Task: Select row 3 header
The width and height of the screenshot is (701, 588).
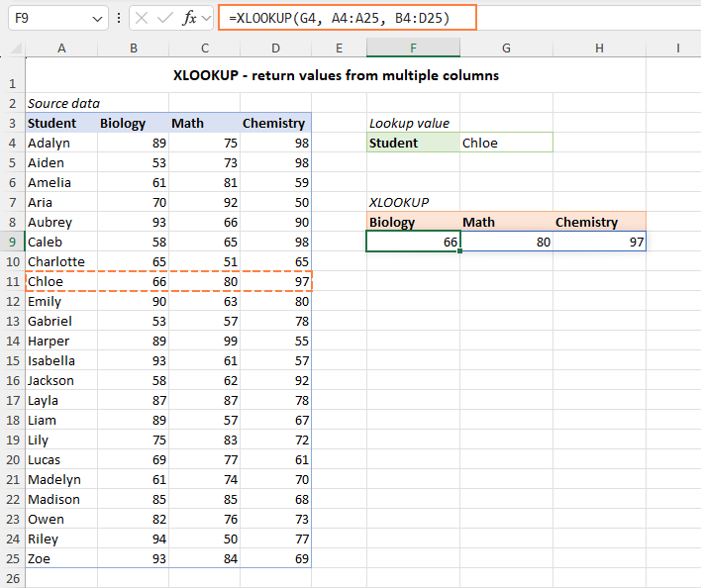Action: (x=13, y=123)
